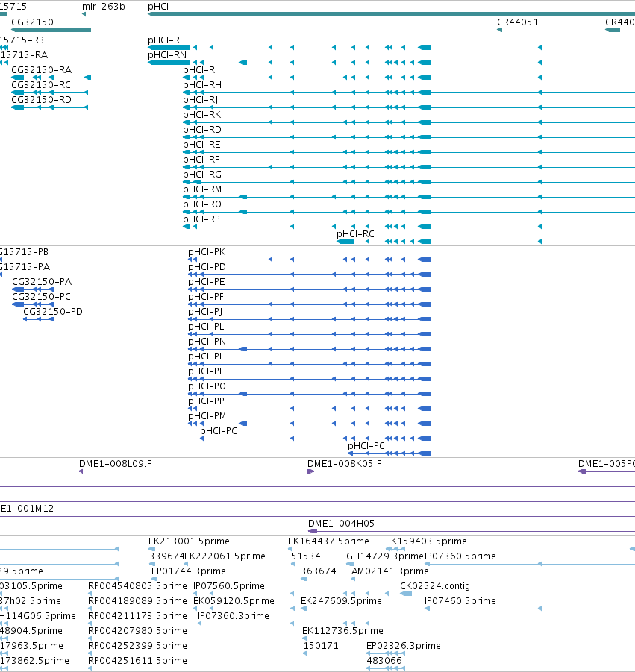The width and height of the screenshot is (635, 672).
Task: Open EST RP004251611.5prime
Action: pyautogui.click(x=137, y=660)
